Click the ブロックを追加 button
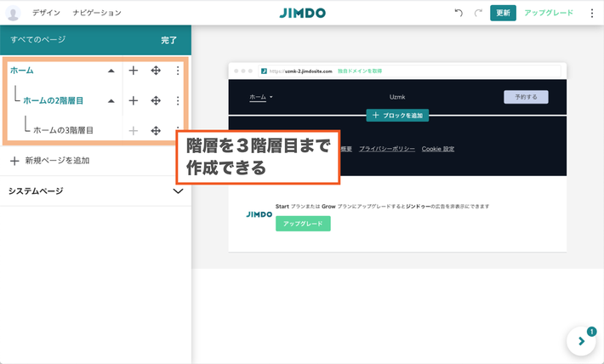Viewport: 604px width, 364px height. coord(397,115)
